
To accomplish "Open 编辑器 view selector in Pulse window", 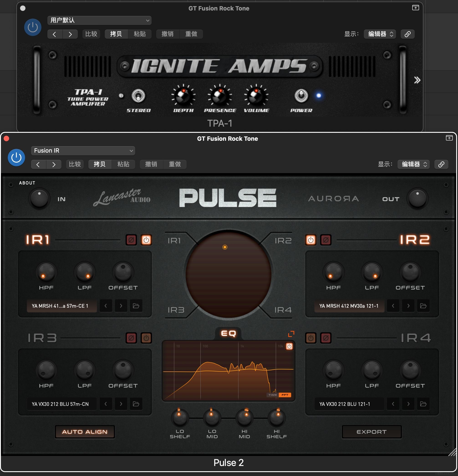I will coord(413,164).
